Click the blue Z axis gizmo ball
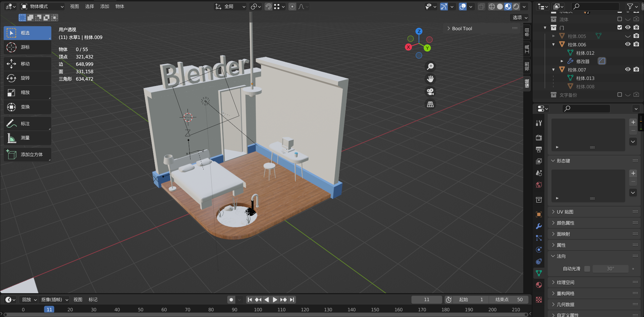Image resolution: width=644 pixels, height=317 pixels. click(419, 31)
